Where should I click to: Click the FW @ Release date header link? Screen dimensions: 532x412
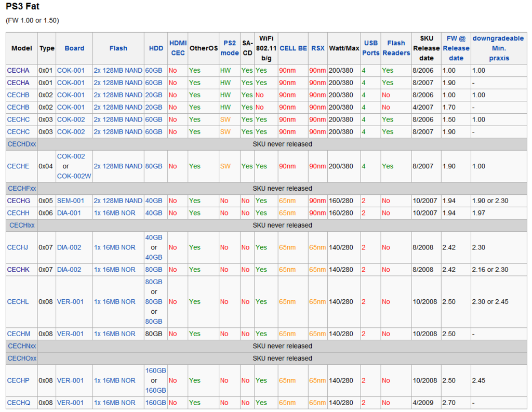(456, 48)
